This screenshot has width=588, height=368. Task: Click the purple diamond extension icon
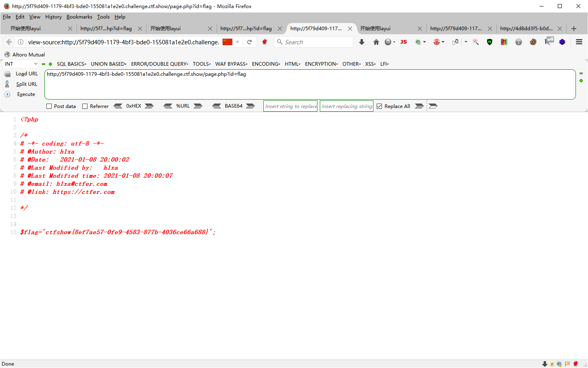pyautogui.click(x=562, y=42)
